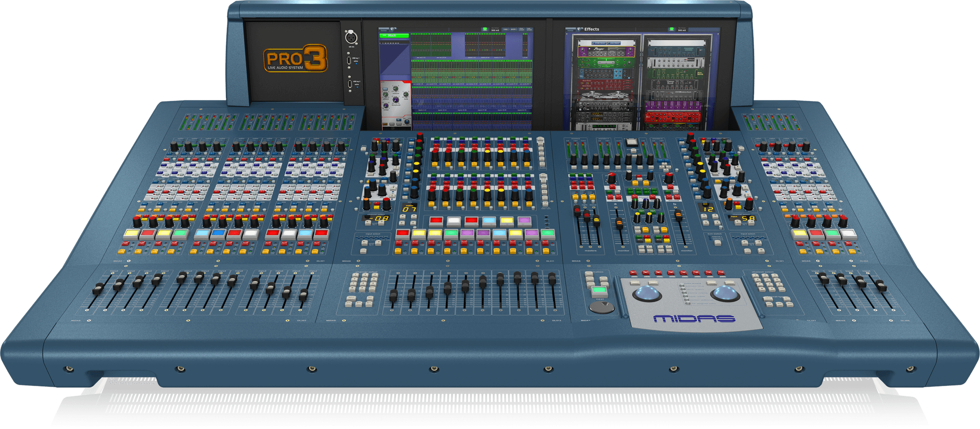Image resolution: width=980 pixels, height=429 pixels.
Task: Select the bright green unit below the Flanger
Action: coord(606,63)
